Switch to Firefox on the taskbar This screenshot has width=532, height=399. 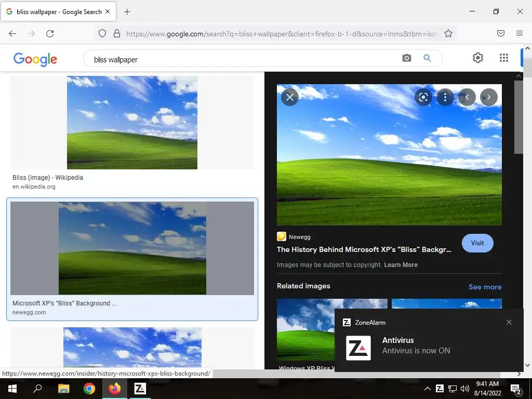[115, 389]
